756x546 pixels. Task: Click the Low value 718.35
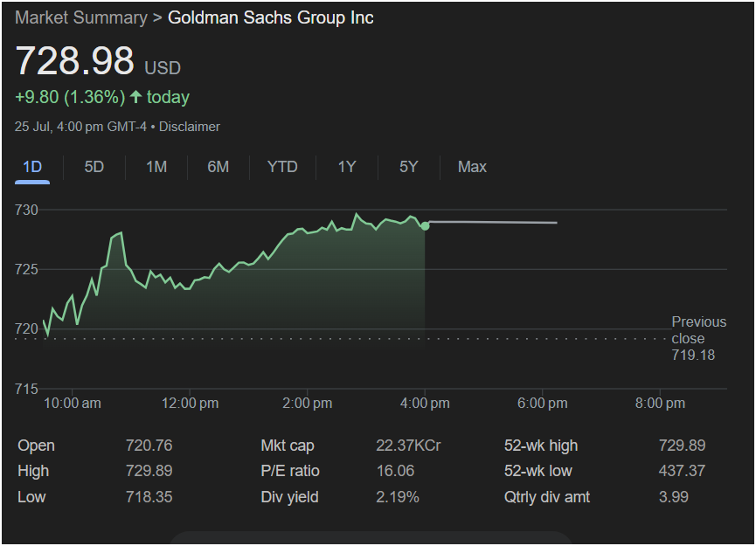149,497
